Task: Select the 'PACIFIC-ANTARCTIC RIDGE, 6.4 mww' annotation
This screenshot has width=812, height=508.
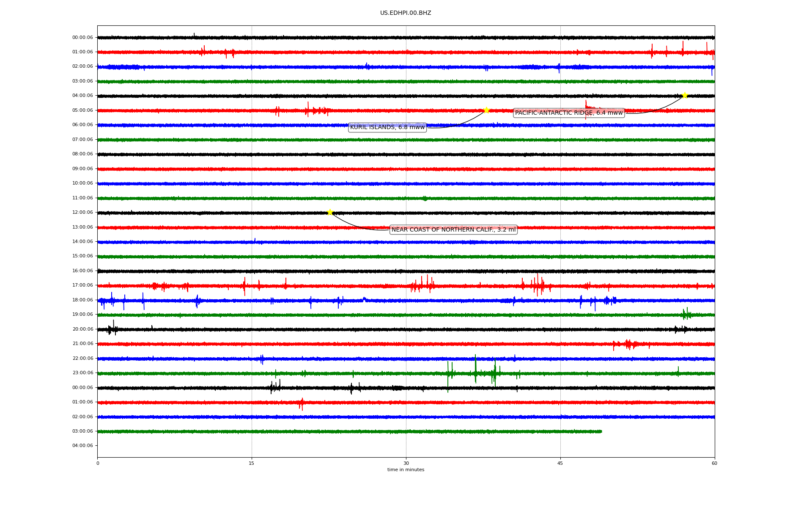Action: [x=569, y=113]
